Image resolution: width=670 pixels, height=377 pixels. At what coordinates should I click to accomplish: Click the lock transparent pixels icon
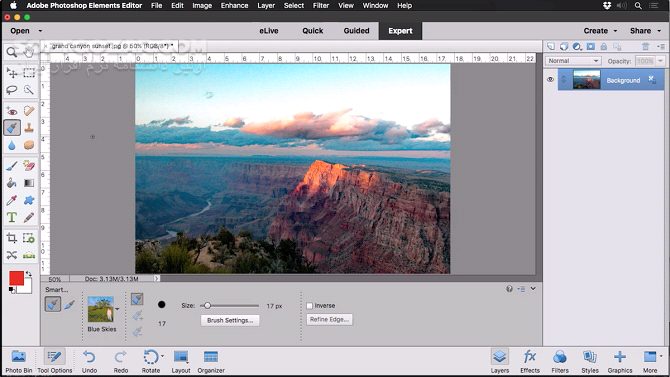click(x=617, y=46)
